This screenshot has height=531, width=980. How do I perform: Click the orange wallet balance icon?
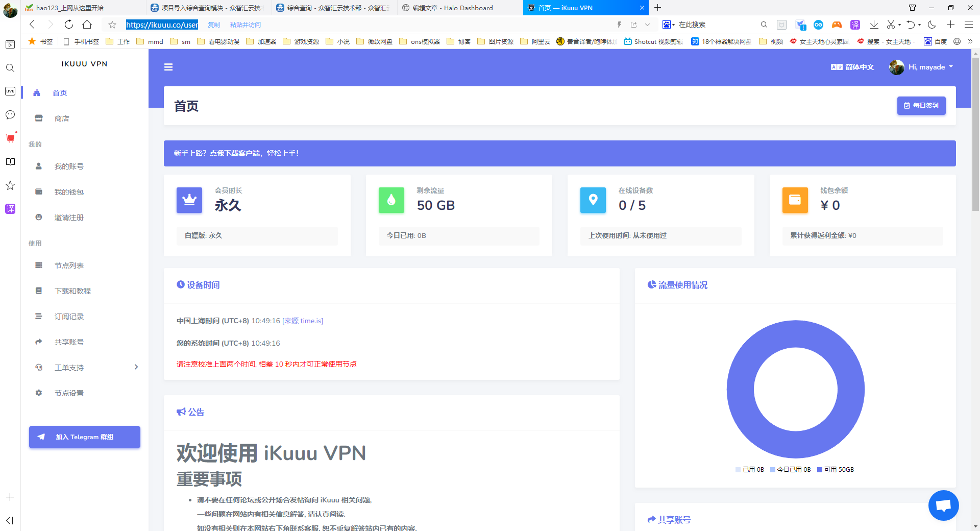coord(795,200)
